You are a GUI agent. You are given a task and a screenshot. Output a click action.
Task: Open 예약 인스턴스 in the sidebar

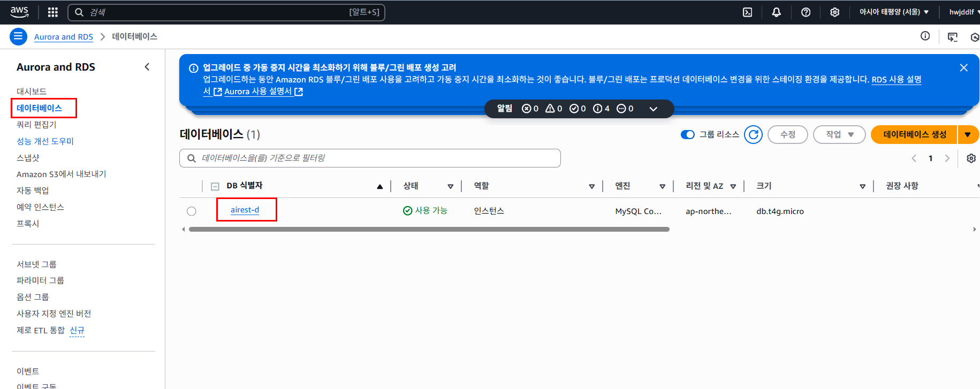pyautogui.click(x=40, y=207)
